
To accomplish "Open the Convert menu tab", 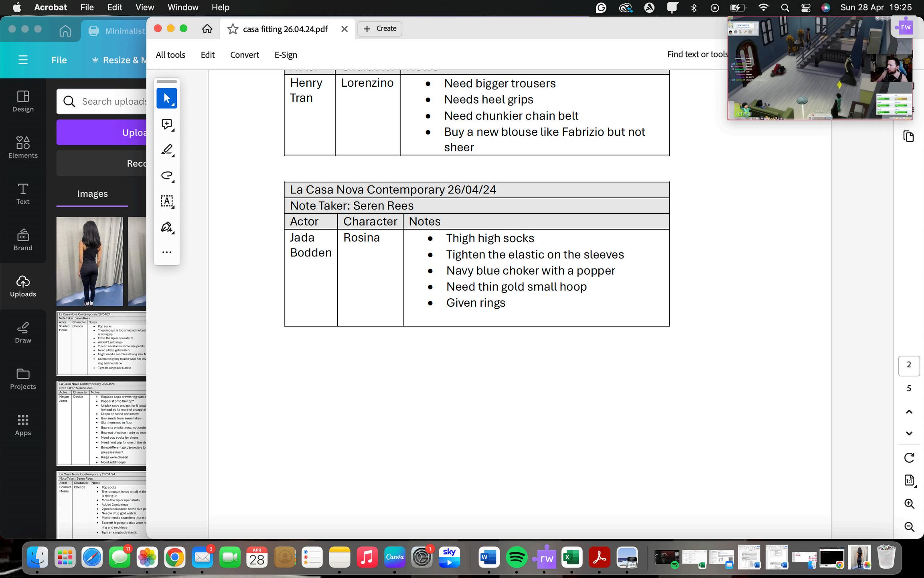I will pos(244,55).
